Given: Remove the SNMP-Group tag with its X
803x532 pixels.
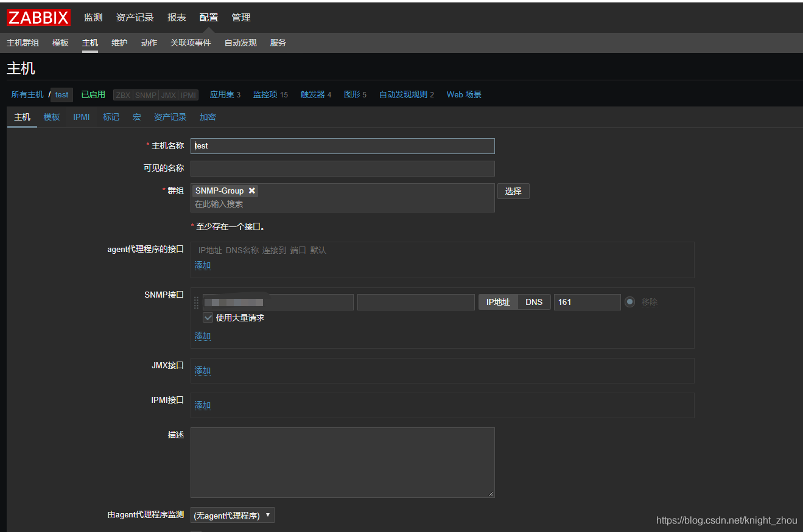Looking at the screenshot, I should point(251,191).
